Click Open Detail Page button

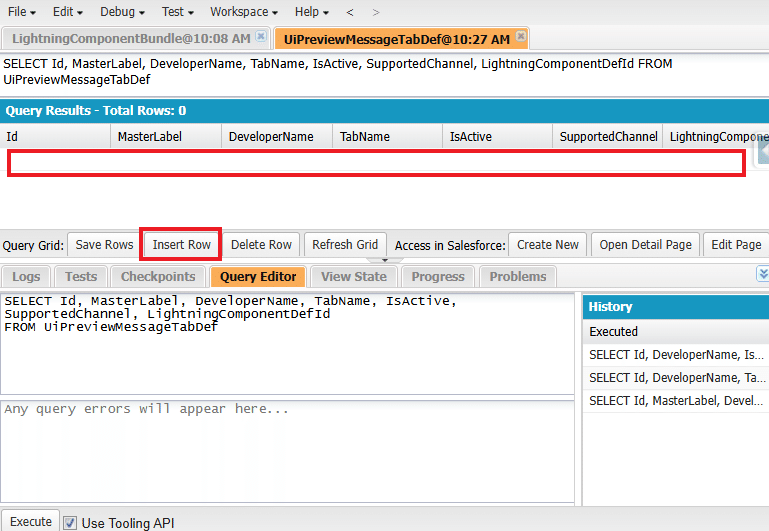(645, 244)
